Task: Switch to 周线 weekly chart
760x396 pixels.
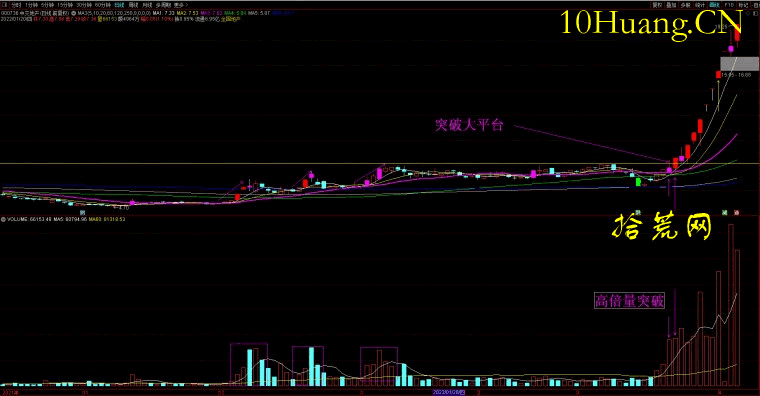Action: pyautogui.click(x=133, y=5)
